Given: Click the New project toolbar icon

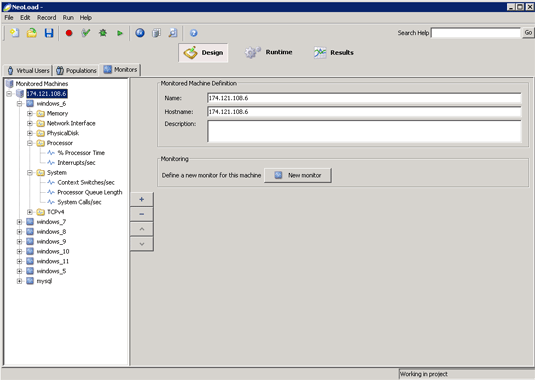Looking at the screenshot, I should (x=15, y=33).
